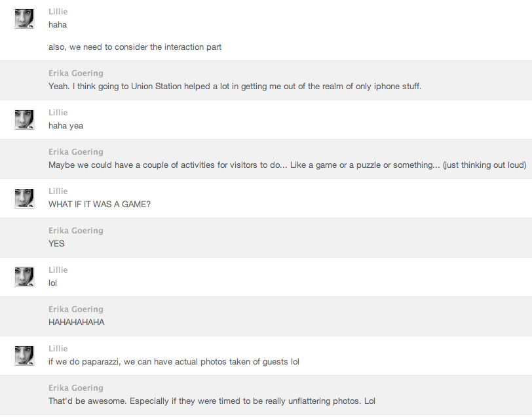This screenshot has height=417, width=532.
Task: Open Erika Goering's name above the 'YES' message
Action: 75,231
